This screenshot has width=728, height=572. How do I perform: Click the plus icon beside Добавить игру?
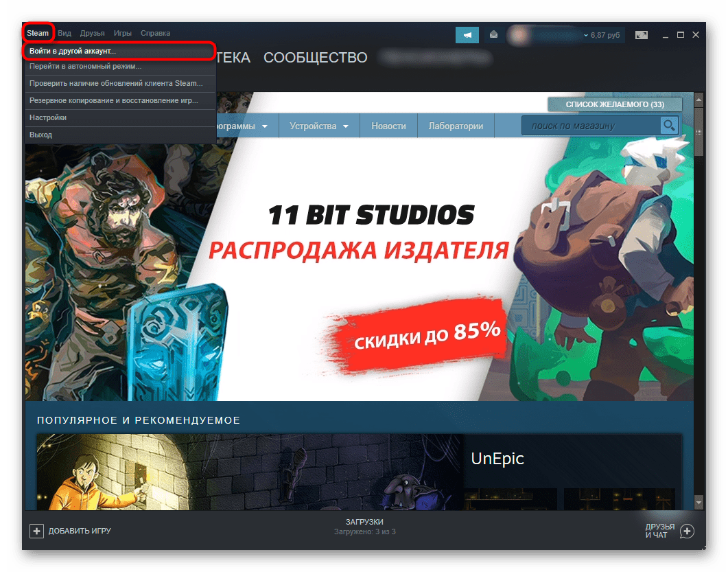36,531
